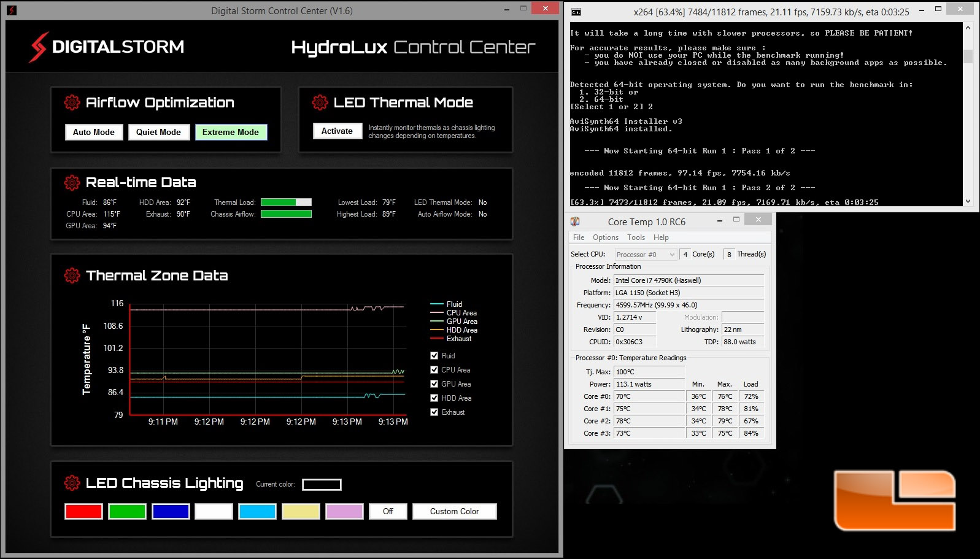Viewport: 980px width, 559px height.
Task: Click the Power 113.1 watts field
Action: [649, 384]
